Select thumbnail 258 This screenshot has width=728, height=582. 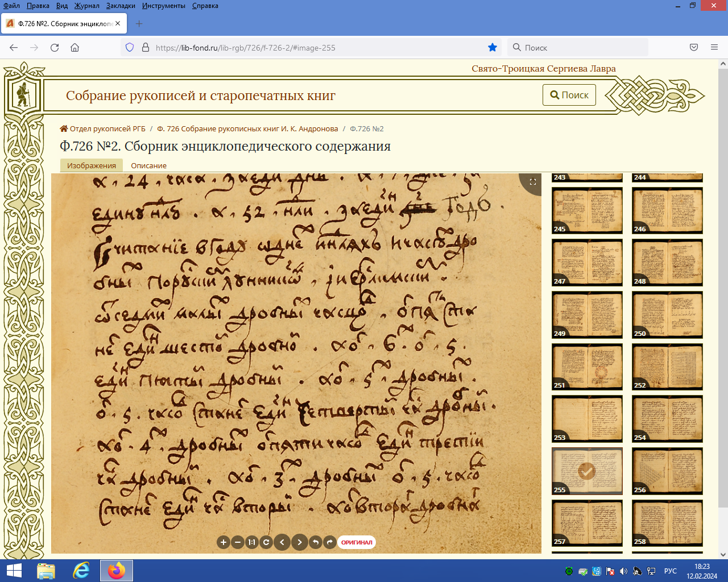point(667,523)
